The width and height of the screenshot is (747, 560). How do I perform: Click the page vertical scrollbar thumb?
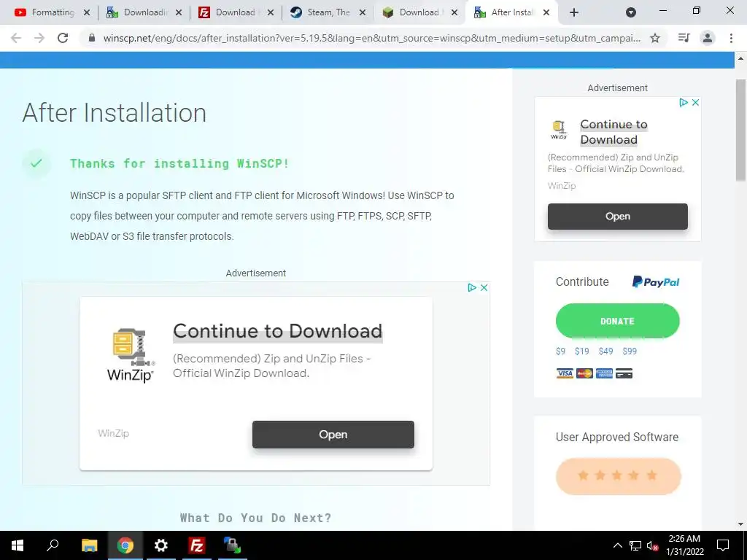click(740, 130)
